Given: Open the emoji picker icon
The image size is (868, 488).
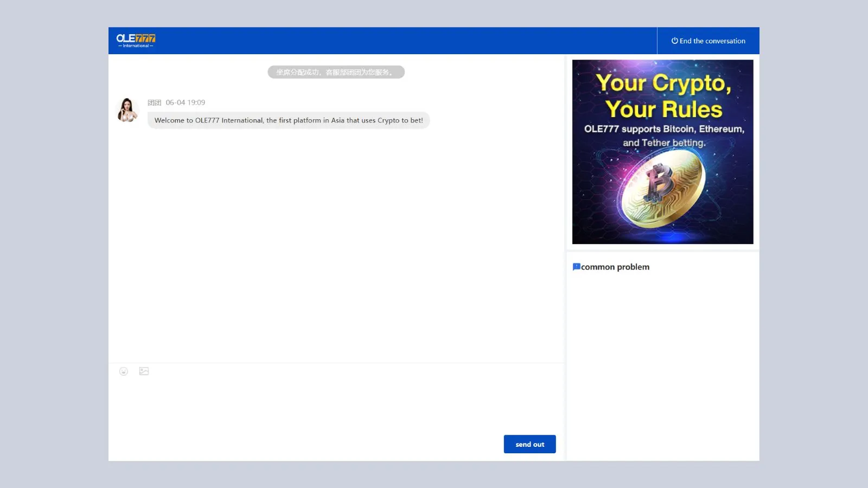Looking at the screenshot, I should pyautogui.click(x=124, y=371).
